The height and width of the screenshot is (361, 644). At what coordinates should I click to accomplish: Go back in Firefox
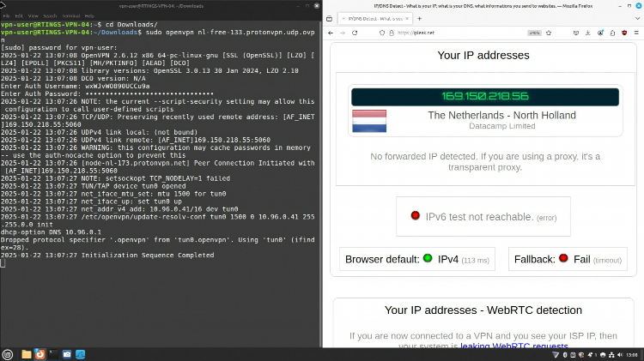pyautogui.click(x=331, y=33)
